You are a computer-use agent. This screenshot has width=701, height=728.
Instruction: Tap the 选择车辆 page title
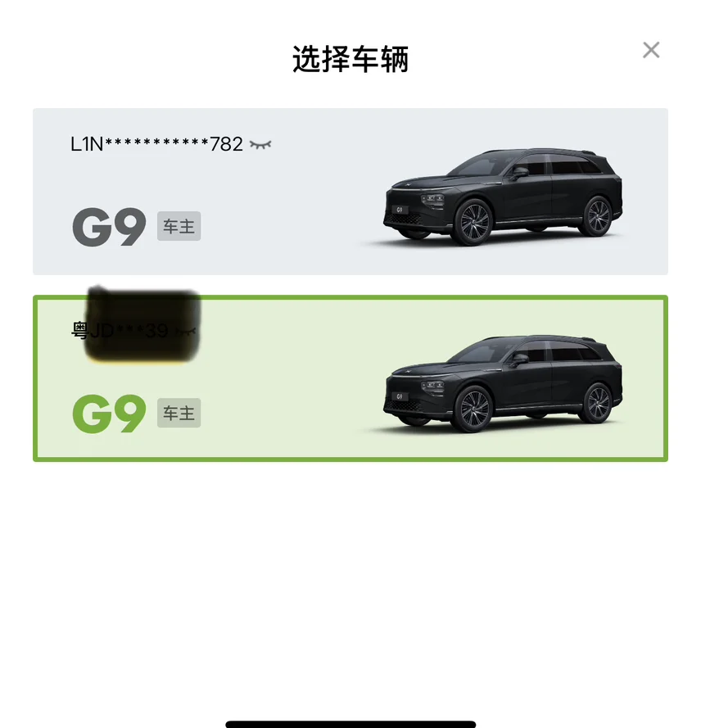click(350, 60)
